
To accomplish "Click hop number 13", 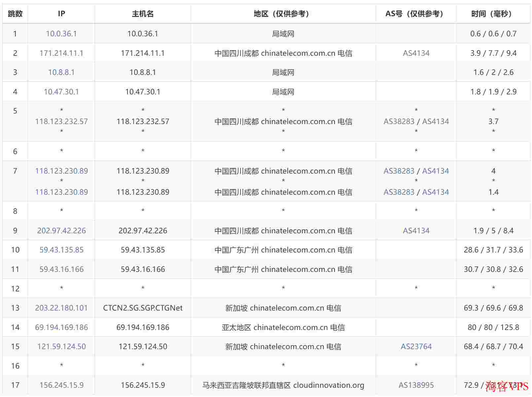I will pos(15,308).
